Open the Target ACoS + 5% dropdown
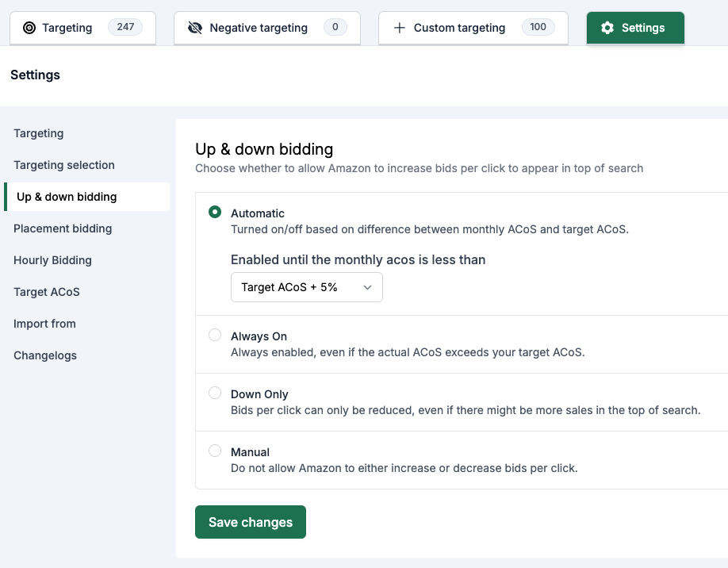 [306, 287]
